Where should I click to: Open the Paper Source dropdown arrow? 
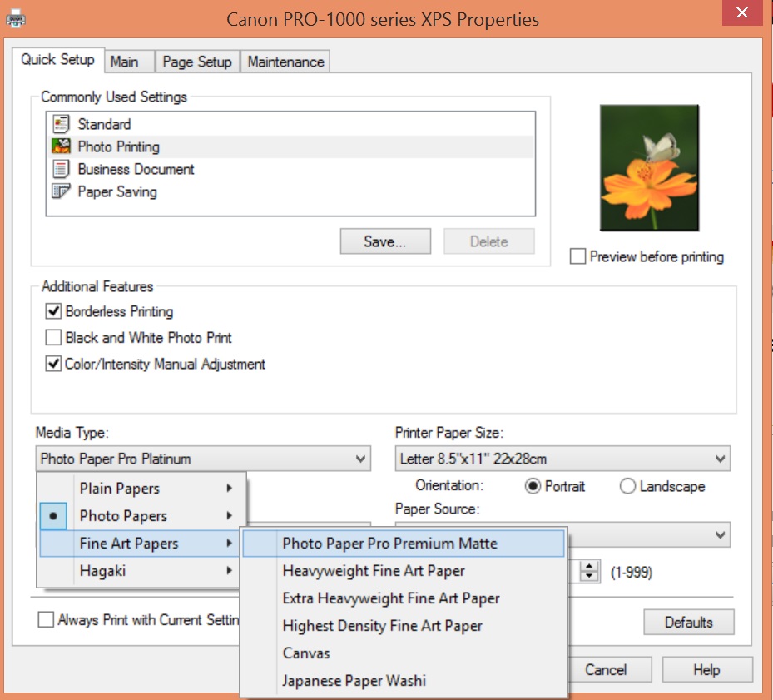point(720,534)
